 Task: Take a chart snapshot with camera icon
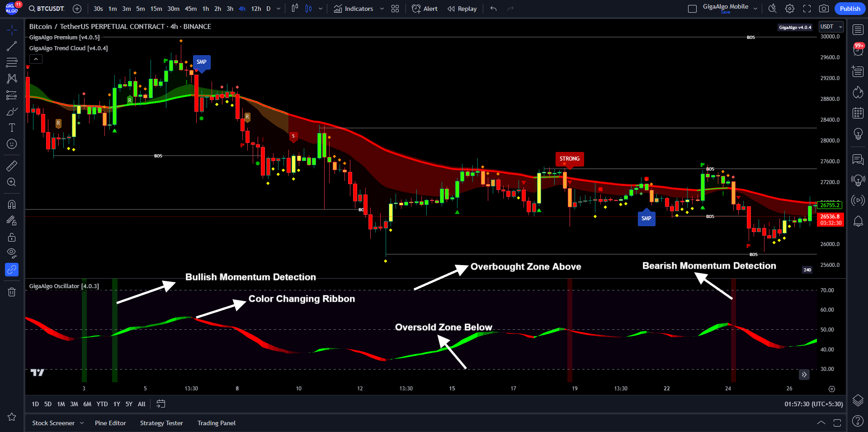tap(824, 9)
